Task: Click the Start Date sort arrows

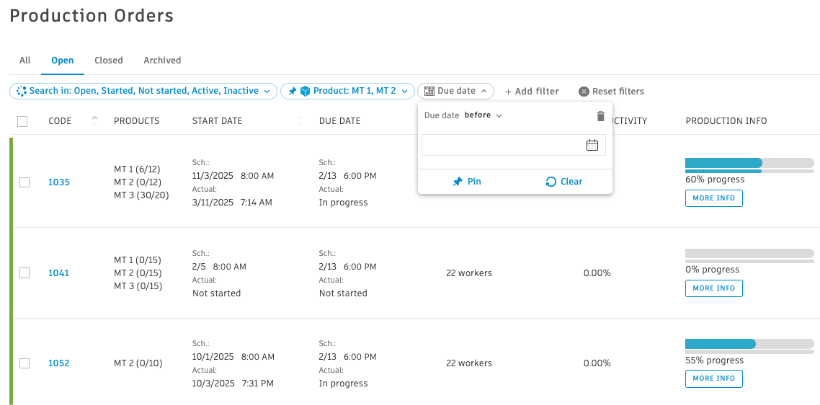Action: click(x=300, y=121)
